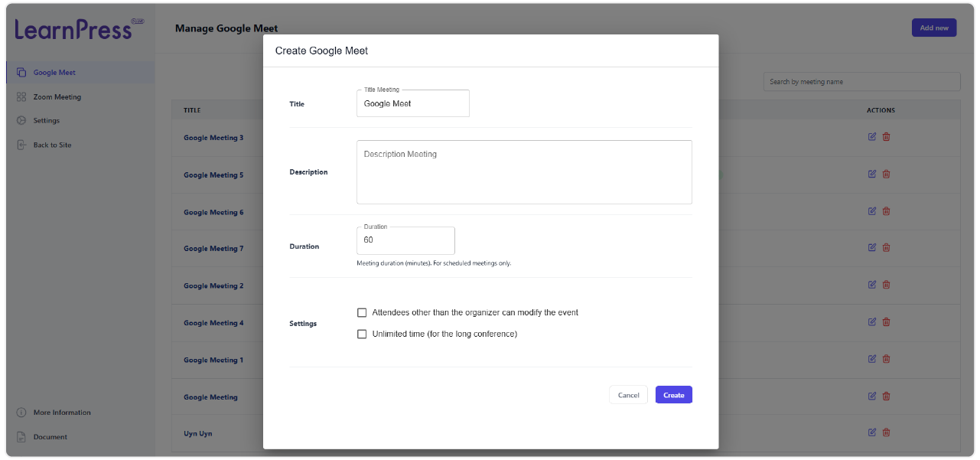
Task: Click the Add new button
Action: point(933,28)
